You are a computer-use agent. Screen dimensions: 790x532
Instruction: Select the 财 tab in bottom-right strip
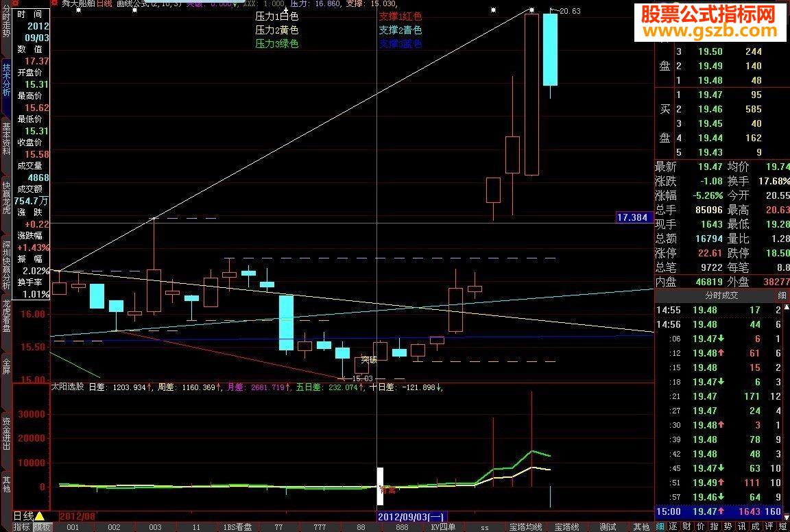(688, 527)
